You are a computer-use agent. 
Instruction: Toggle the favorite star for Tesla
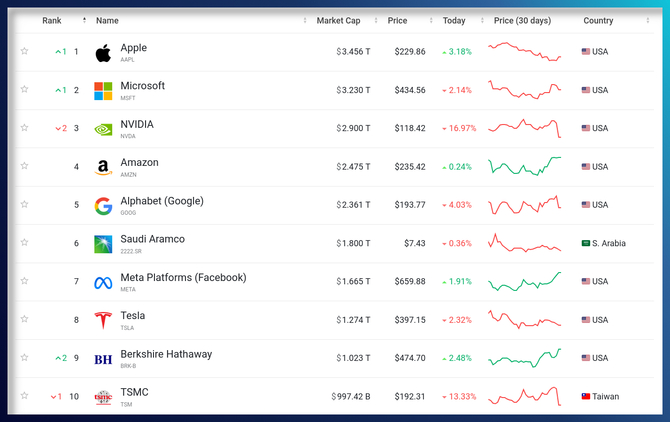coord(24,319)
